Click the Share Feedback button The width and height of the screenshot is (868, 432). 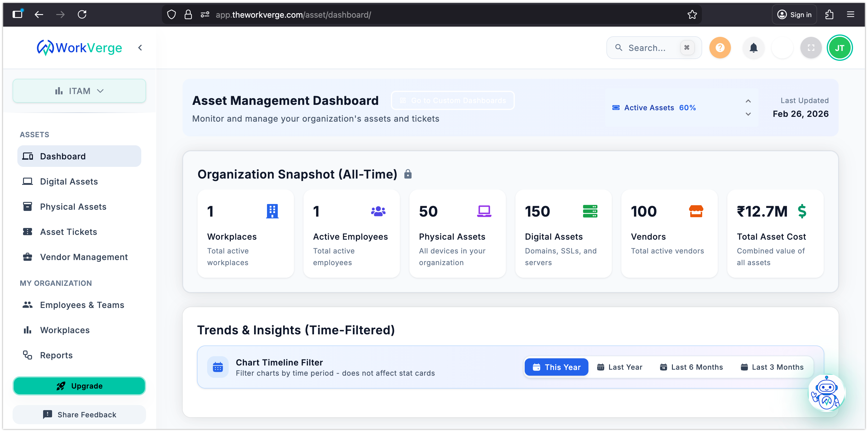click(79, 414)
